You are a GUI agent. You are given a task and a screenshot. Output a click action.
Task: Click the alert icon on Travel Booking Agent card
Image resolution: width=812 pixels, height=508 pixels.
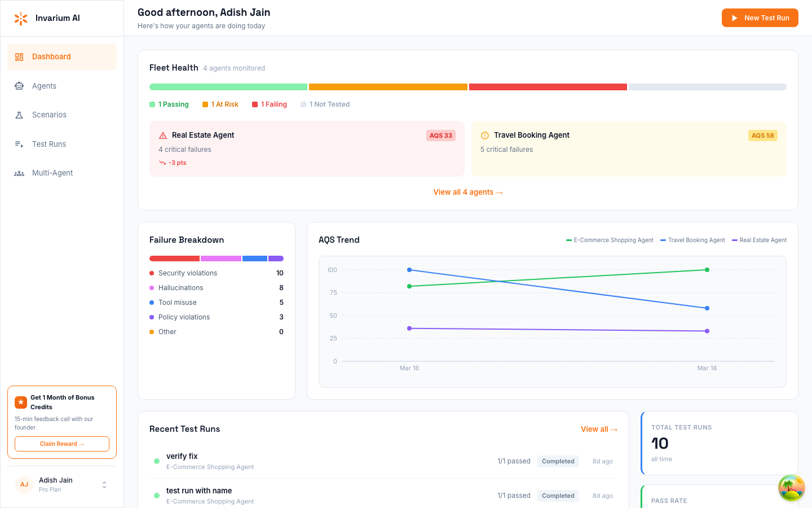coord(485,135)
